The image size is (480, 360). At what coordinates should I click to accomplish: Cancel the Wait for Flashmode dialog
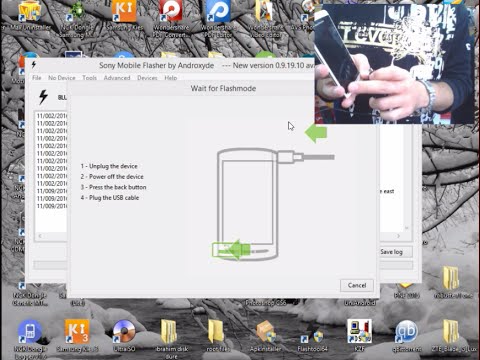coord(357,285)
